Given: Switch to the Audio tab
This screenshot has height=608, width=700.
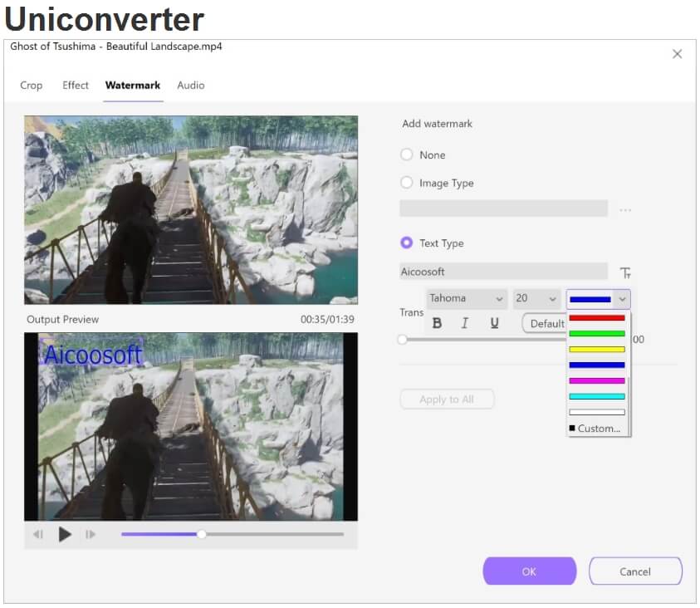Looking at the screenshot, I should pyautogui.click(x=191, y=86).
